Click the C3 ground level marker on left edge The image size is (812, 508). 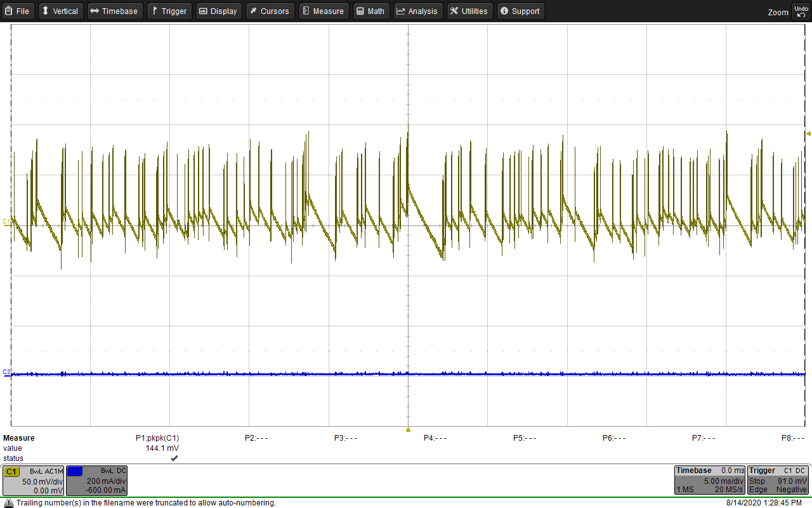pyautogui.click(x=6, y=372)
